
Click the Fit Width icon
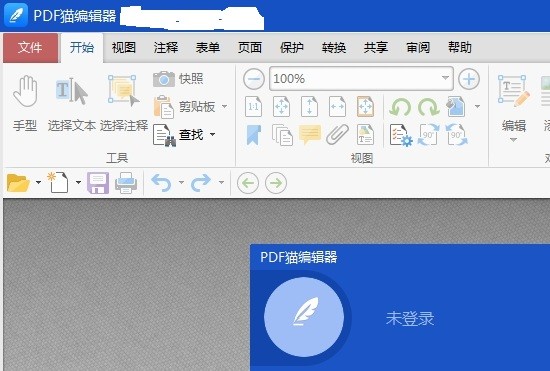337,107
